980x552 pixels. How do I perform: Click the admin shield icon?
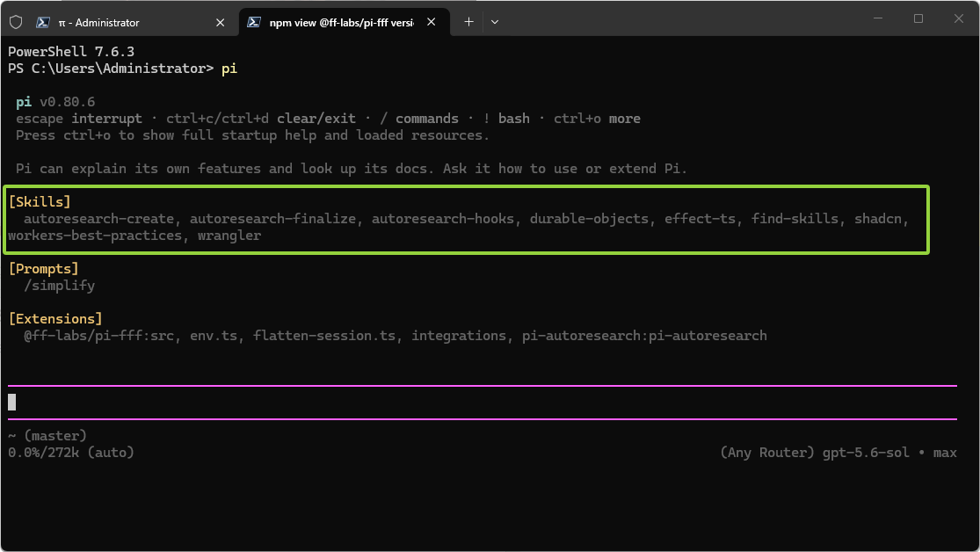click(x=16, y=23)
